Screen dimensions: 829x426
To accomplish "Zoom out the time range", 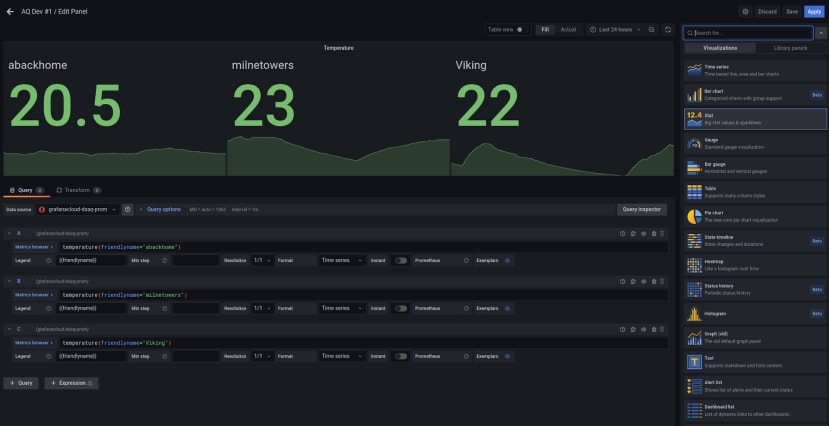I will point(651,30).
